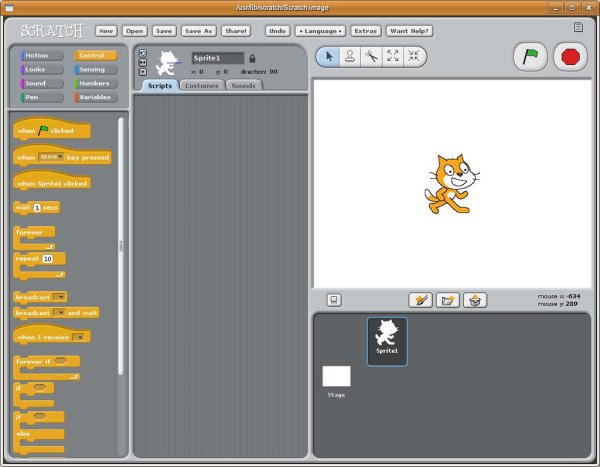Click the Share! button

pos(235,31)
